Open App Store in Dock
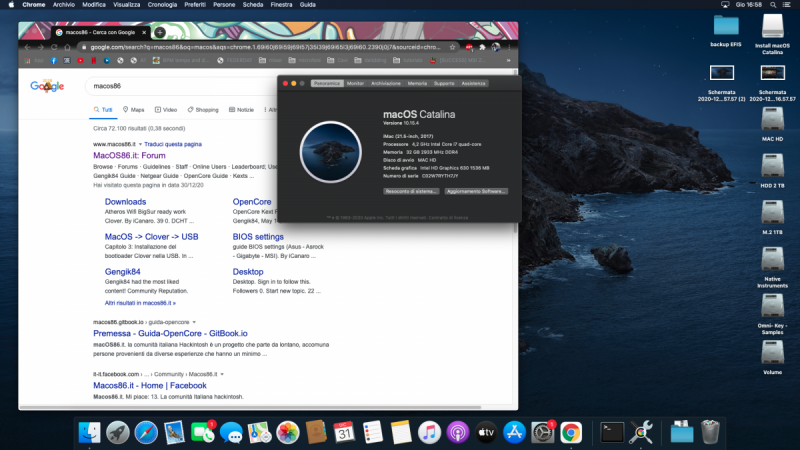This screenshot has width=800, height=450. 514,433
